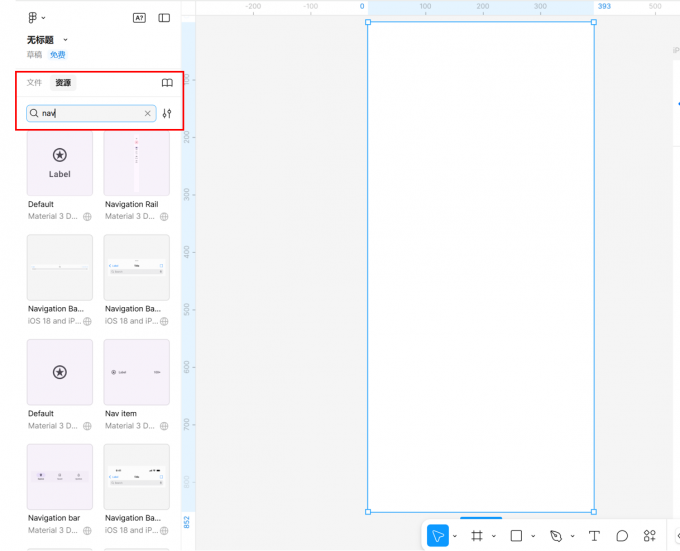Click the Nav item text label
Screen dimensions: 680x551
(121, 414)
